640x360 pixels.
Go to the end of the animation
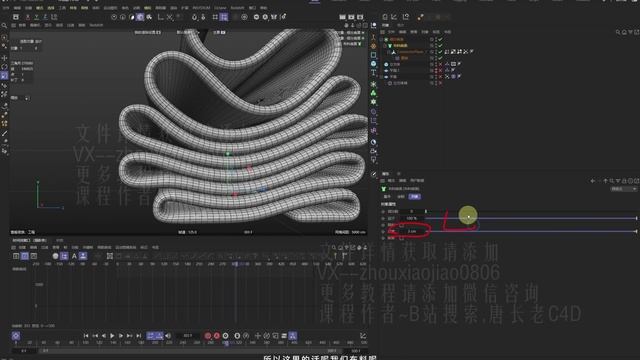click(x=139, y=336)
